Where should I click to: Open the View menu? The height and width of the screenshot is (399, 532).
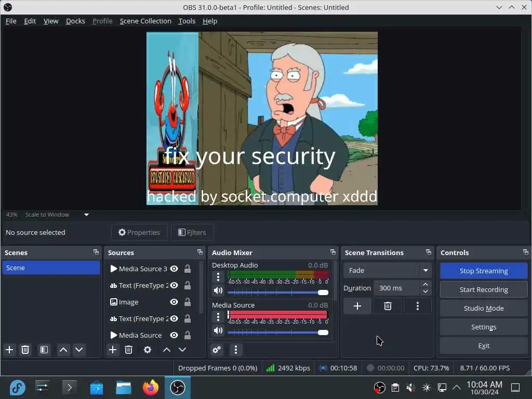[x=51, y=21]
